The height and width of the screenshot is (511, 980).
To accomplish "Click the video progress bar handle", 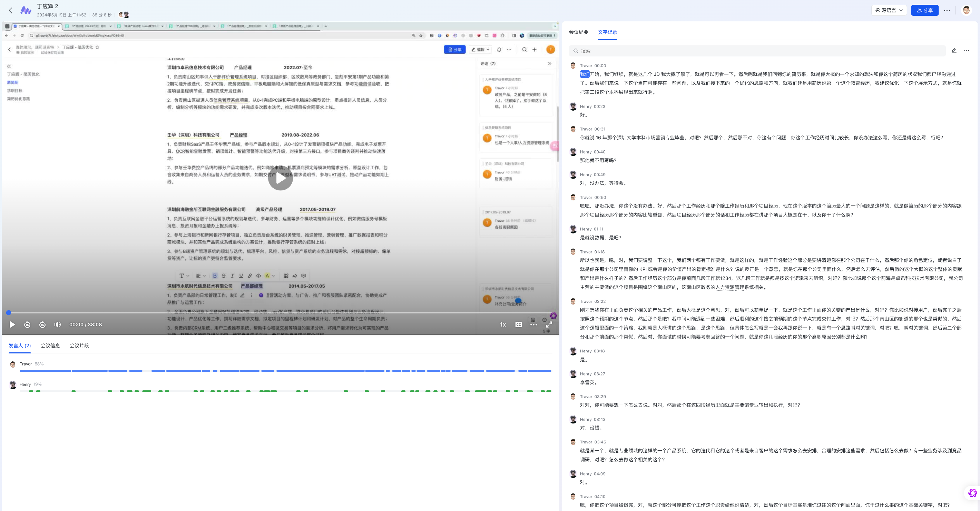I will pyautogui.click(x=8, y=312).
